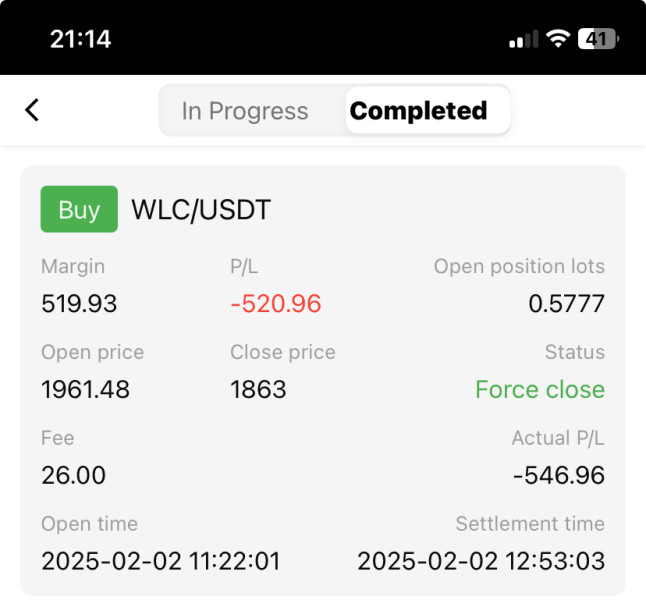Viewport: 646px width, 600px height.
Task: Tap the red P/L value -520.96
Action: click(276, 304)
